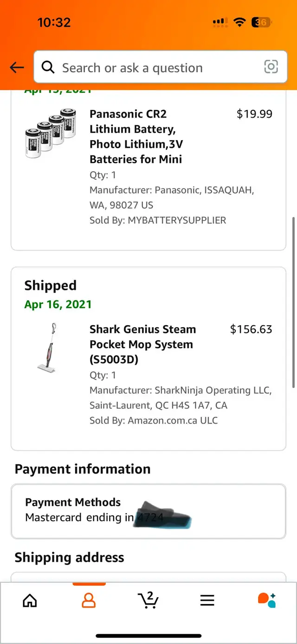This screenshot has width=297, height=644.
Task: Go to the Home tab
Action: click(x=30, y=600)
